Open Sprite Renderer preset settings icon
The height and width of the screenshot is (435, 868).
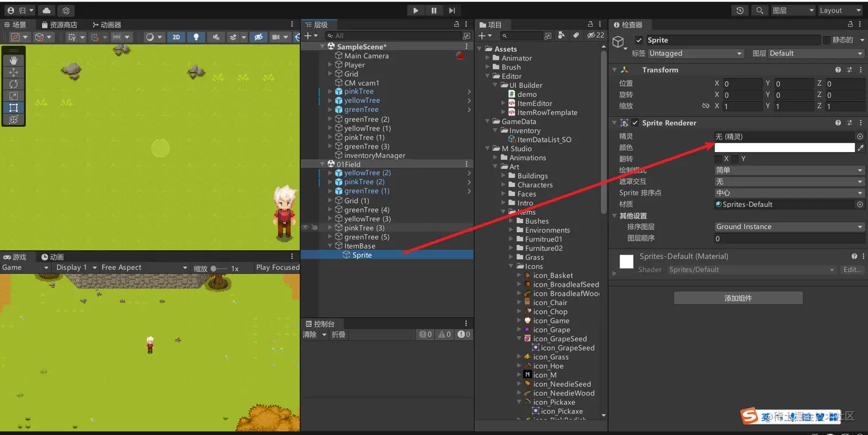click(850, 123)
